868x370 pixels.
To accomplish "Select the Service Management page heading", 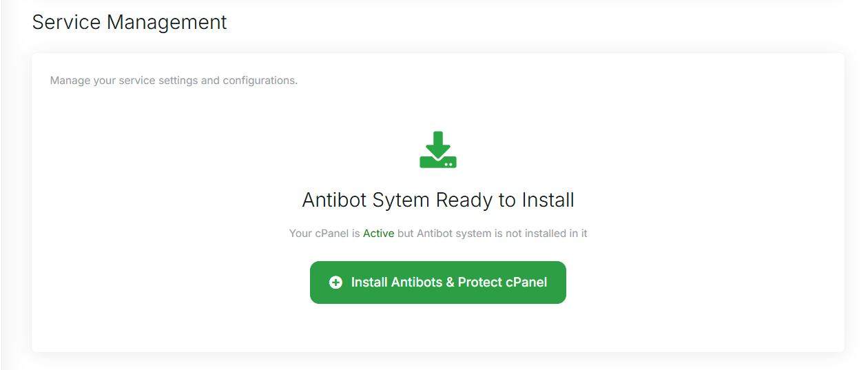I will pos(130,22).
